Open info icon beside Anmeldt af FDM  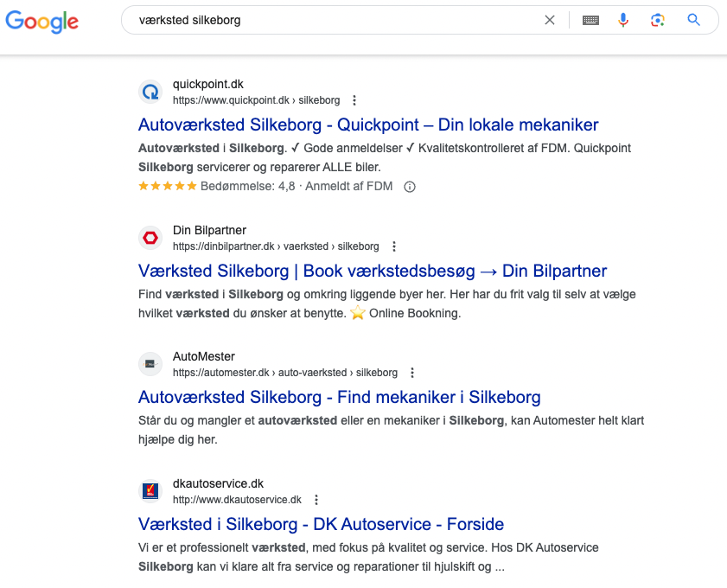[x=410, y=187]
